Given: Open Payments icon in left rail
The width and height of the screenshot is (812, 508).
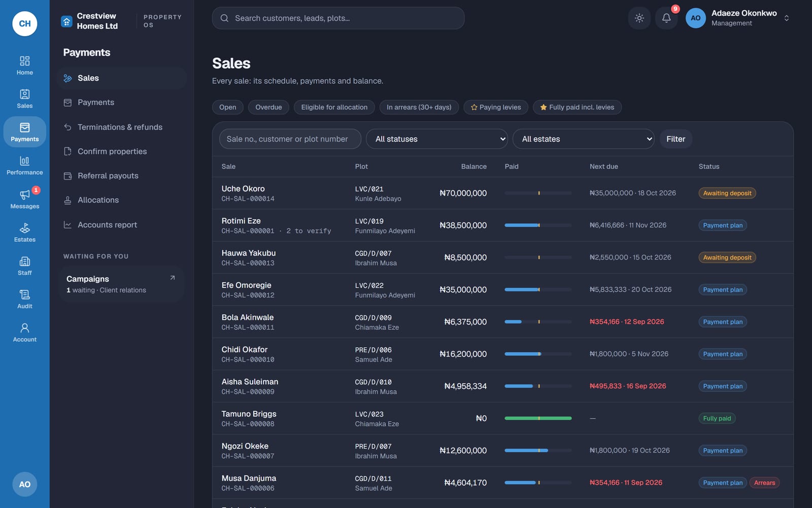Looking at the screenshot, I should point(24,132).
